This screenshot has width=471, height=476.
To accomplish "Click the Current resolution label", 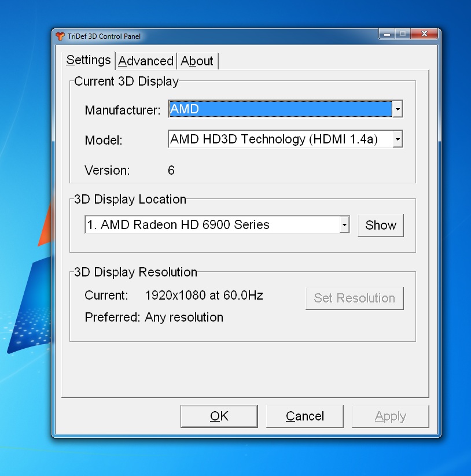I will click(106, 296).
